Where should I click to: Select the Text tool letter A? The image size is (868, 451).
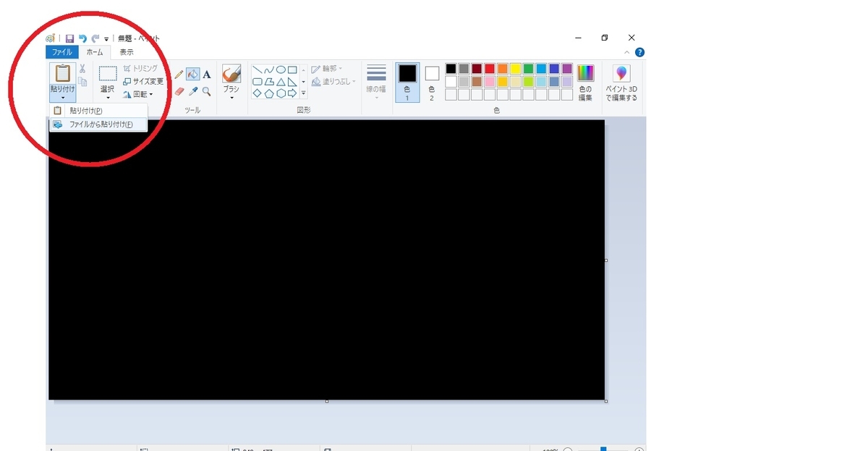click(x=207, y=74)
